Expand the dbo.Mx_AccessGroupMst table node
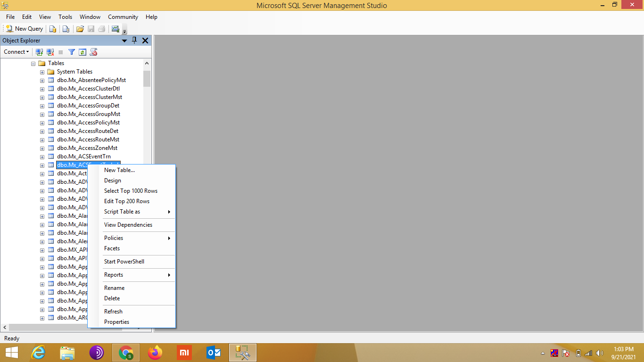 coord(42,114)
